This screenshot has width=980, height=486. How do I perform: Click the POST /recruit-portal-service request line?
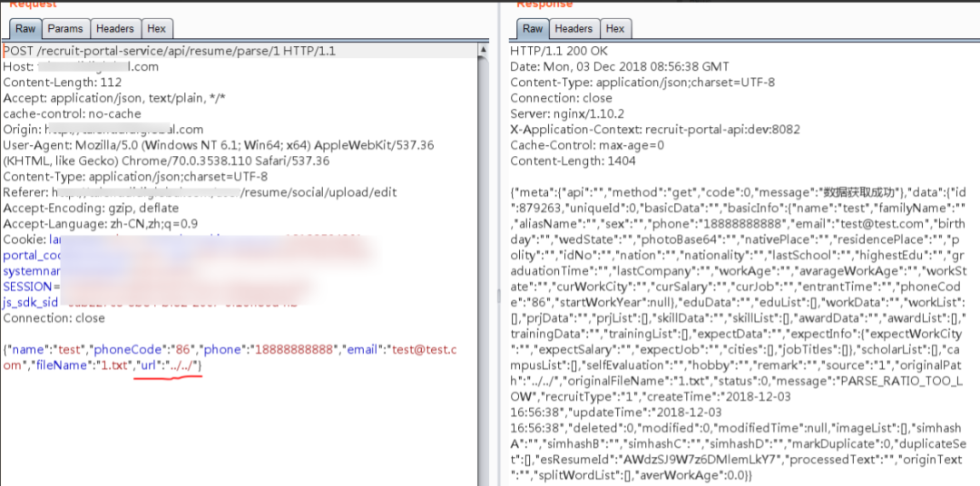170,51
